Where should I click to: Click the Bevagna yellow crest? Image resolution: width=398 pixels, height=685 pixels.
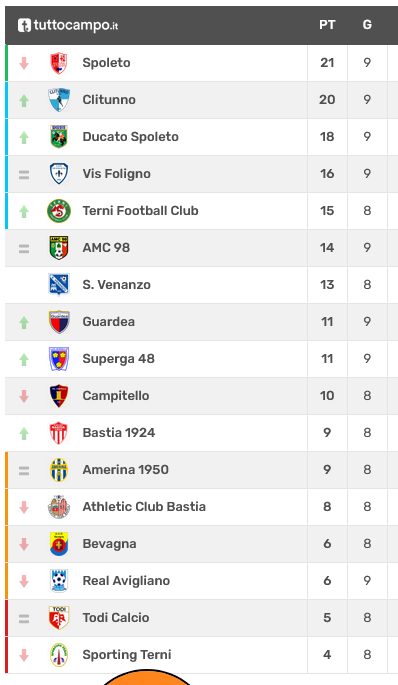tap(59, 544)
